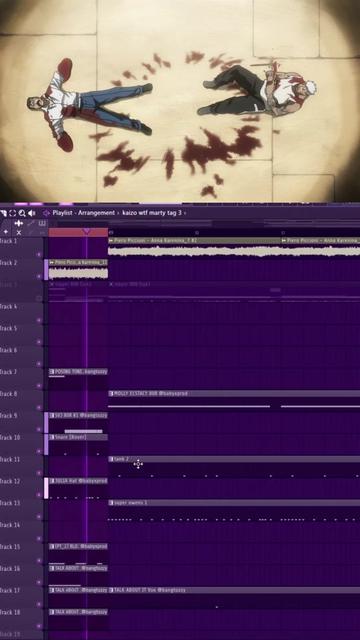
Task: Click the X icon above track headers
Action: (x=18, y=232)
